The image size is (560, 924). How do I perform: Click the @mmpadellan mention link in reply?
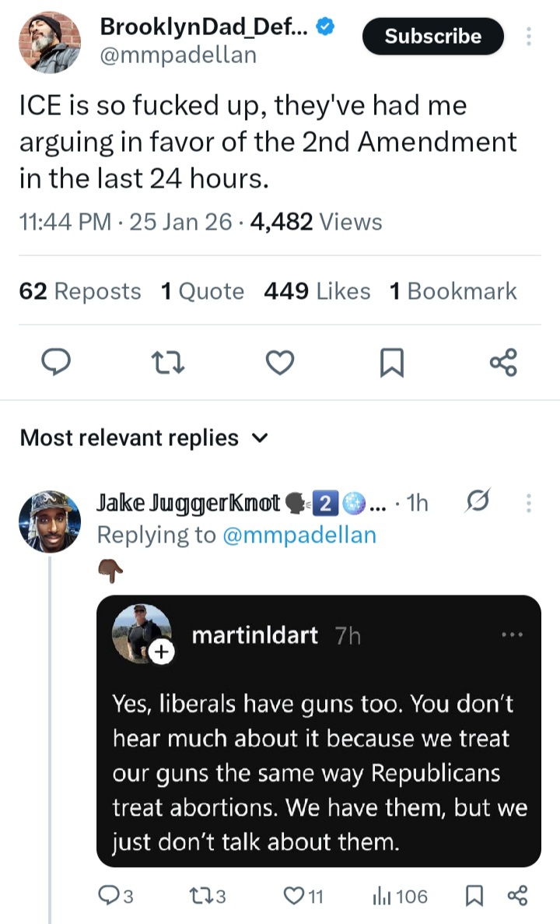[x=299, y=535]
